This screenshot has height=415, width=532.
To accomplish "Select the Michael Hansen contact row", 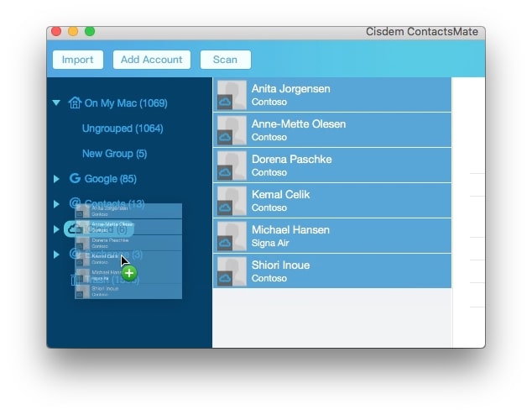I will click(332, 236).
